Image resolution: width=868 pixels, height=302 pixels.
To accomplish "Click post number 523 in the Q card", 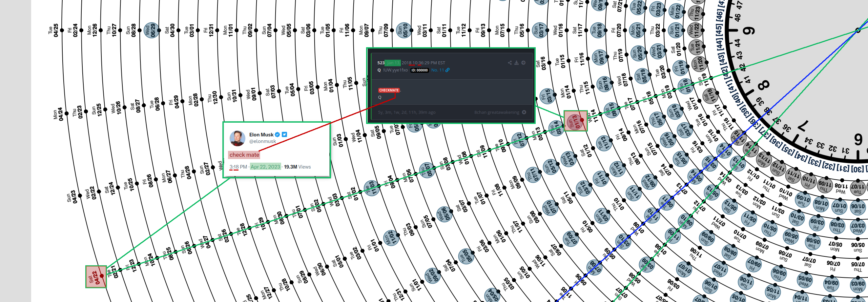I will click(x=381, y=63).
